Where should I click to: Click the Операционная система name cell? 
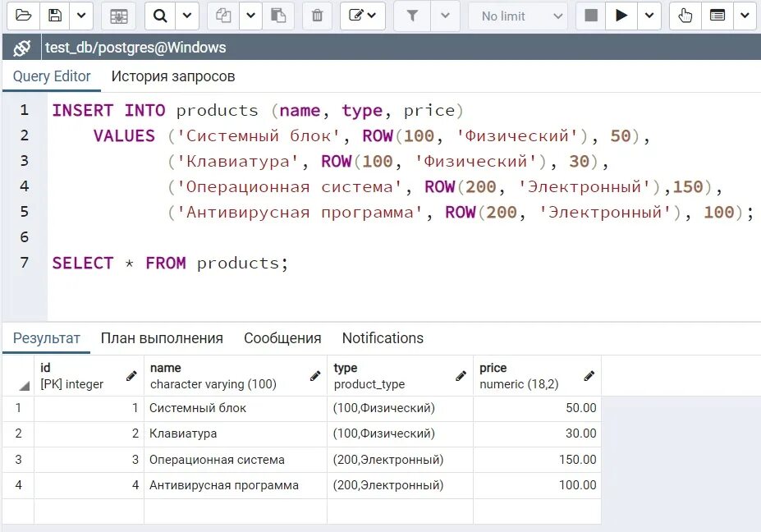click(x=236, y=459)
